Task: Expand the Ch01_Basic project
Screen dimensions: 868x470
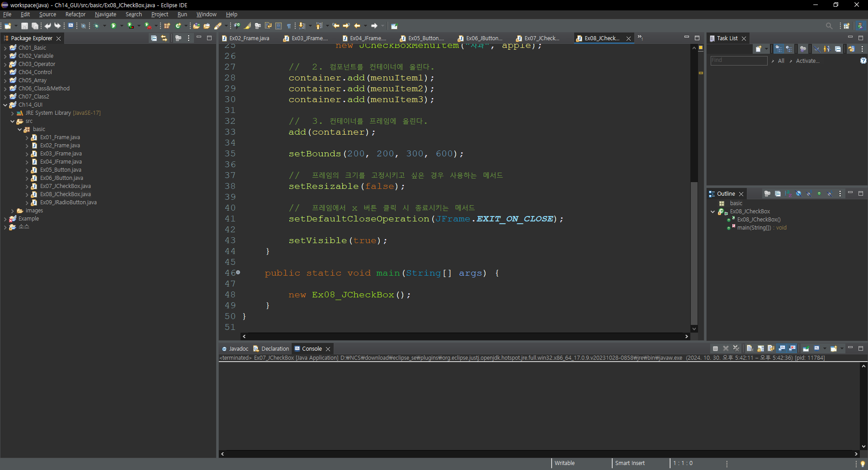Action: coord(5,48)
